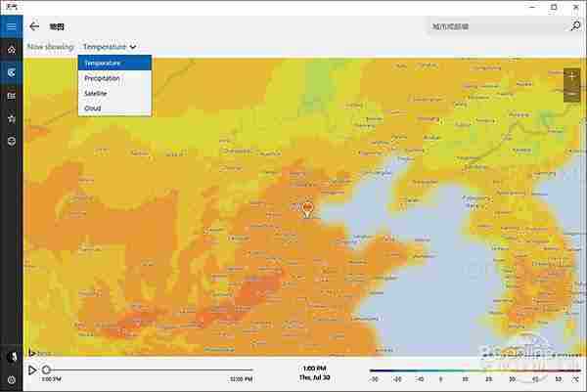Collapse the Temperature map type dropdown

click(110, 46)
